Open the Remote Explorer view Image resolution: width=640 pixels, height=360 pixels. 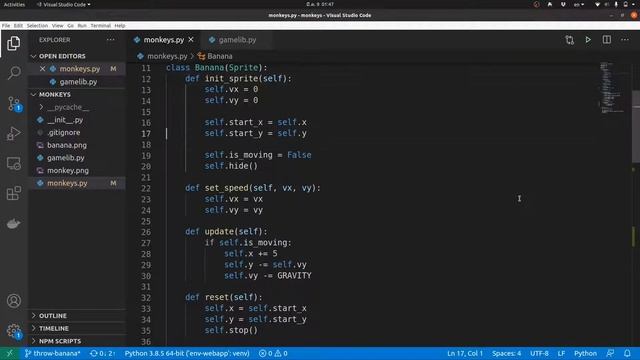(13, 163)
